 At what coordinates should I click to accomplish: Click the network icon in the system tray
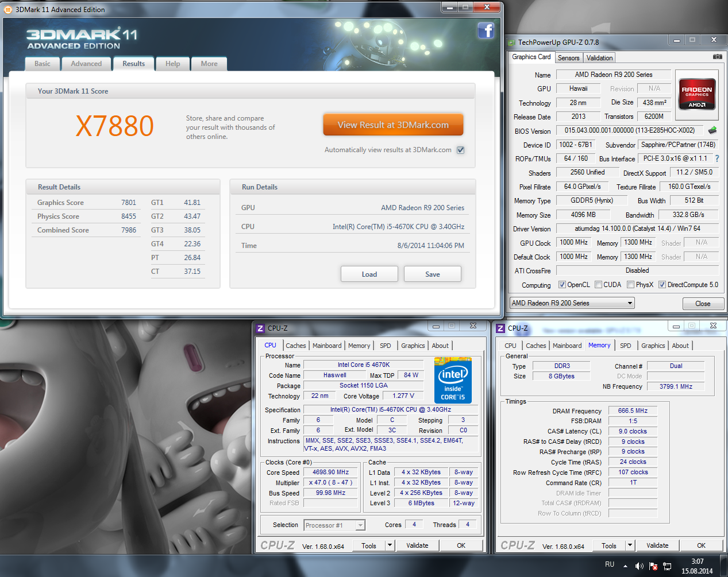[667, 566]
